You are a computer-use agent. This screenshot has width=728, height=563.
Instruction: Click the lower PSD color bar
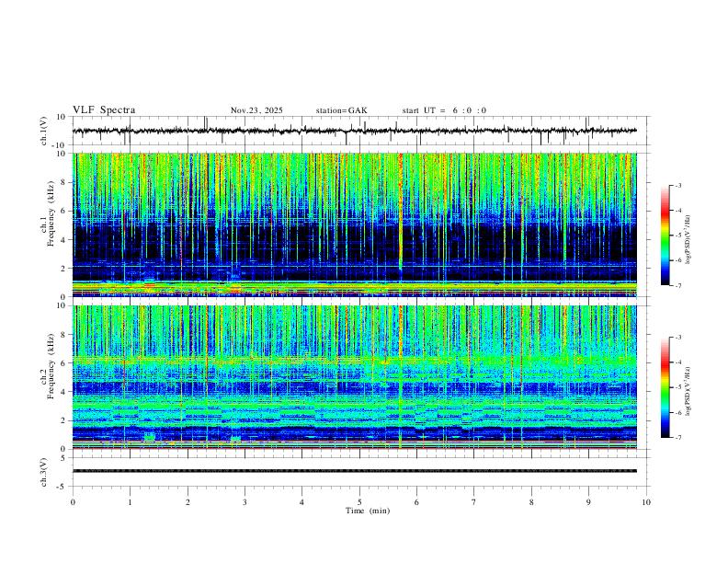(665, 387)
